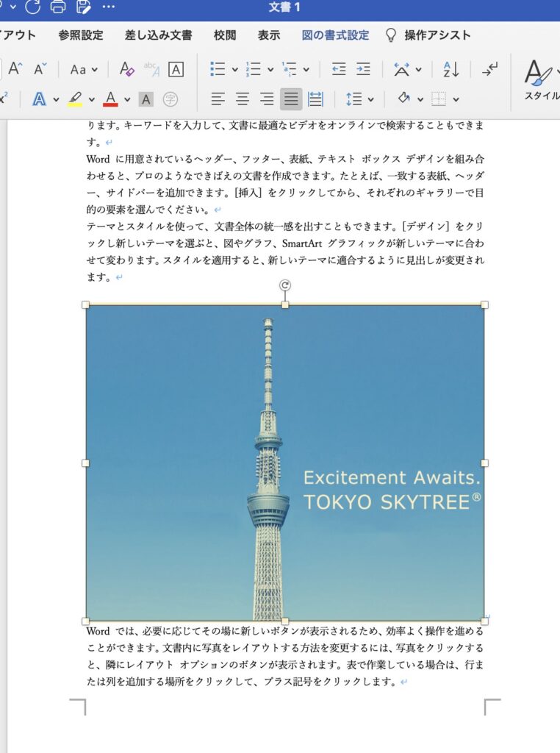Open the borders dropdown arrow
The height and width of the screenshot is (753, 560).
[456, 100]
